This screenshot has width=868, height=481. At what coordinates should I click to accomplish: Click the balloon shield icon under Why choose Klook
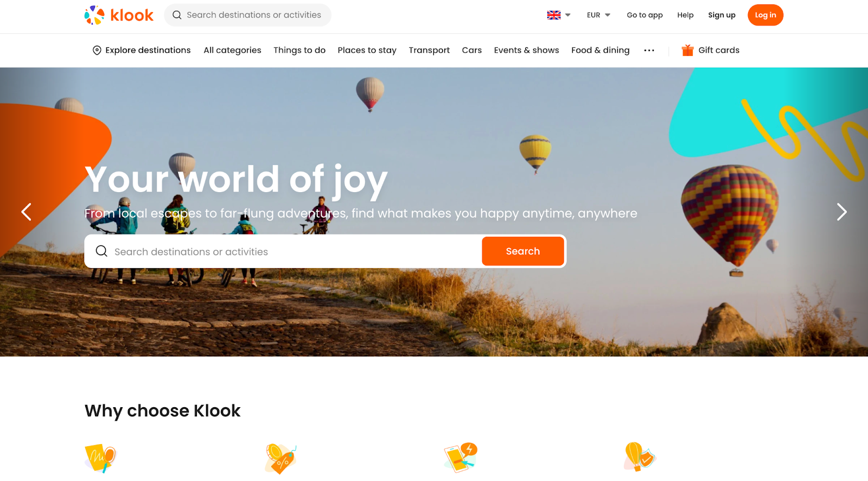[640, 457]
